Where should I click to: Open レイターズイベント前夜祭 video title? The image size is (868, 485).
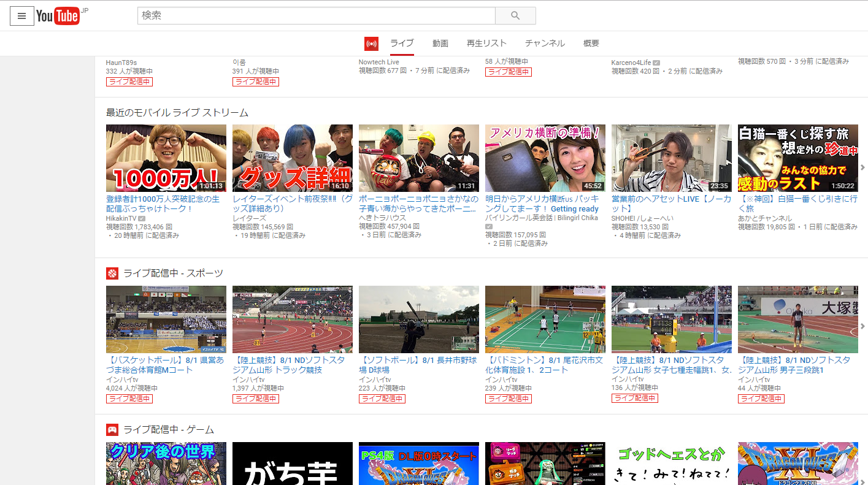293,204
